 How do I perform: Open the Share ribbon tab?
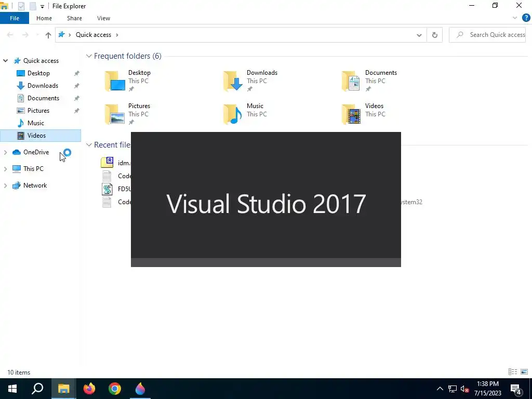[74, 18]
